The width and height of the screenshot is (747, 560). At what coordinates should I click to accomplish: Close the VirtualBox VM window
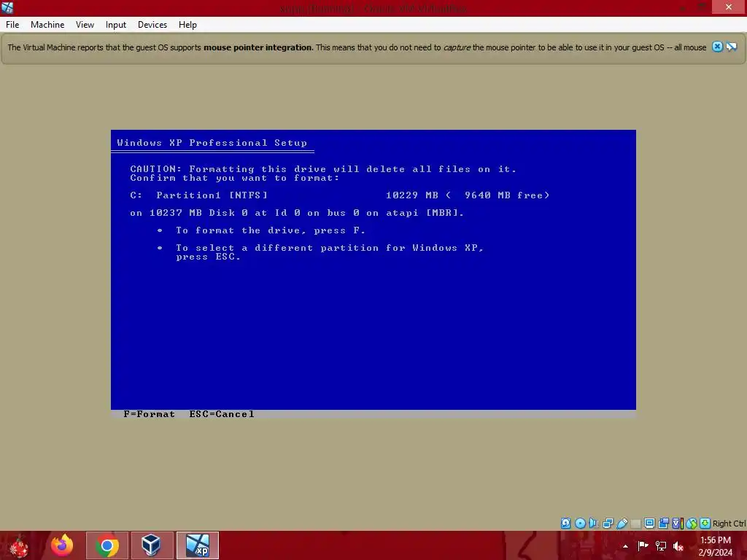[729, 7]
